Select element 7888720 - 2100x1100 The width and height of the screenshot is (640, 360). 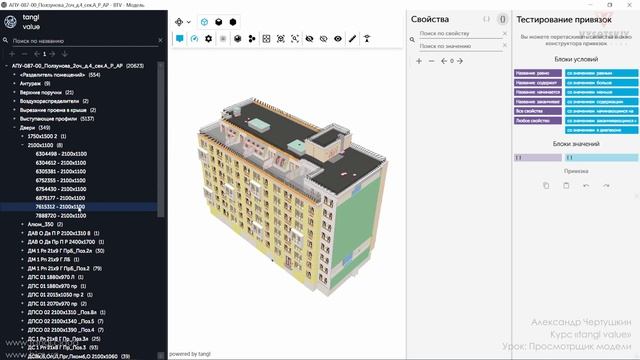tap(61, 216)
